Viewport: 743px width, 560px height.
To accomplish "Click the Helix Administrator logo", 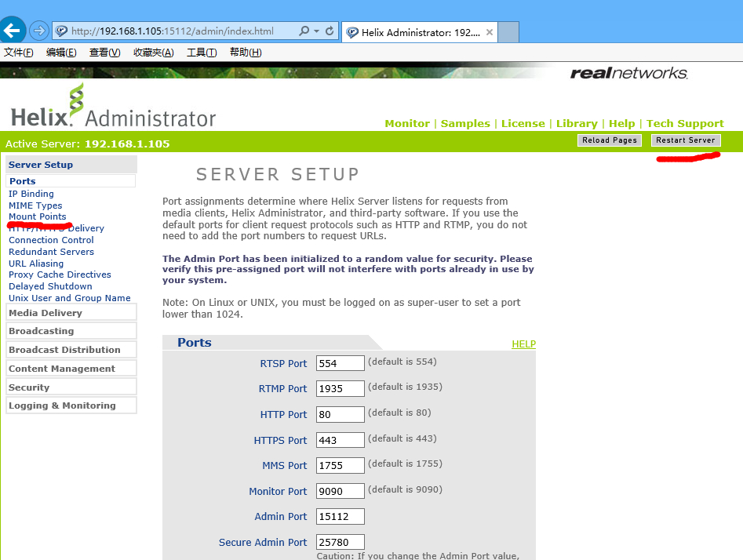I will 113,107.
